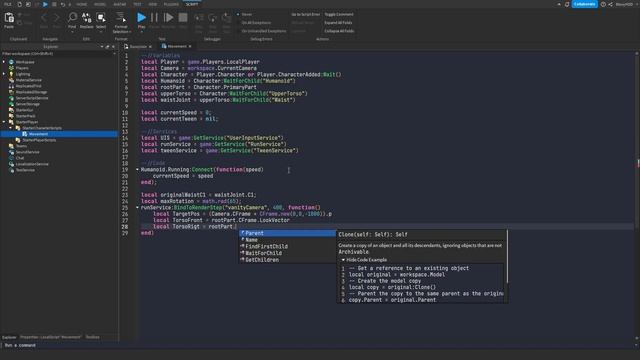Switch to the AVATAR ribbon tab
The image size is (640, 360).
[x=120, y=4]
